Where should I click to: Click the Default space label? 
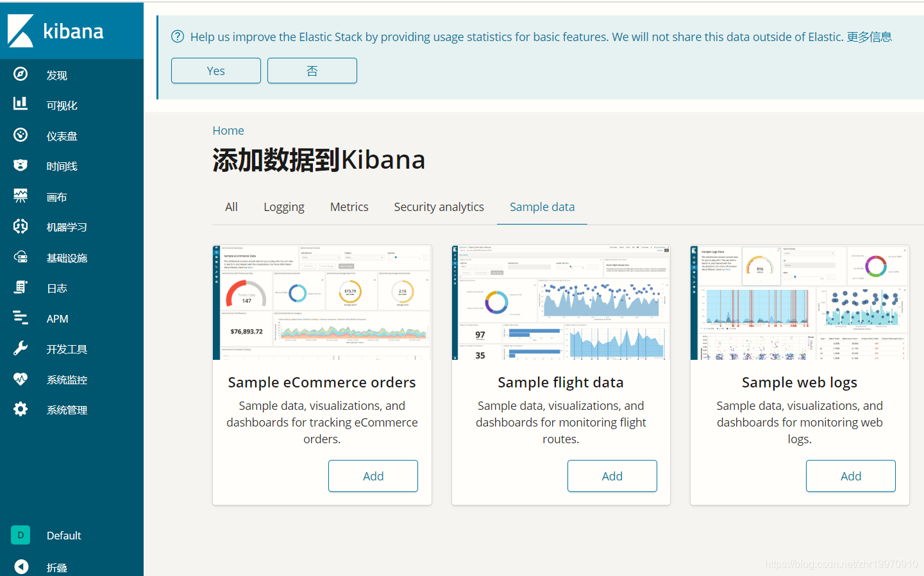click(x=64, y=536)
